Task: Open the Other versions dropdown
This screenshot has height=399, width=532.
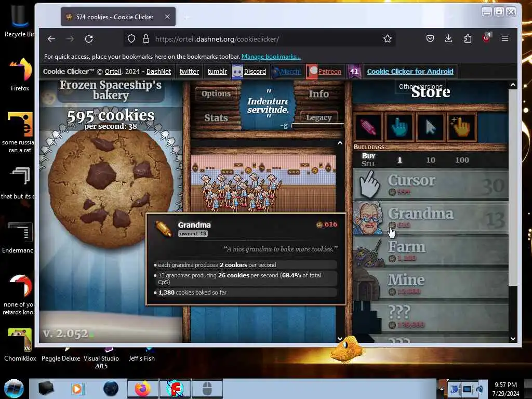Action: 420,87
